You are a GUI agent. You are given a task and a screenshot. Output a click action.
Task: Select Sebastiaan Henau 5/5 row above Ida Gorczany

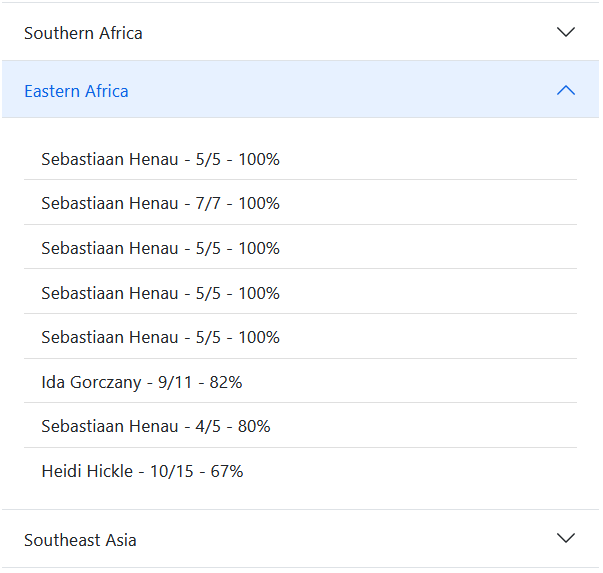pyautogui.click(x=160, y=337)
